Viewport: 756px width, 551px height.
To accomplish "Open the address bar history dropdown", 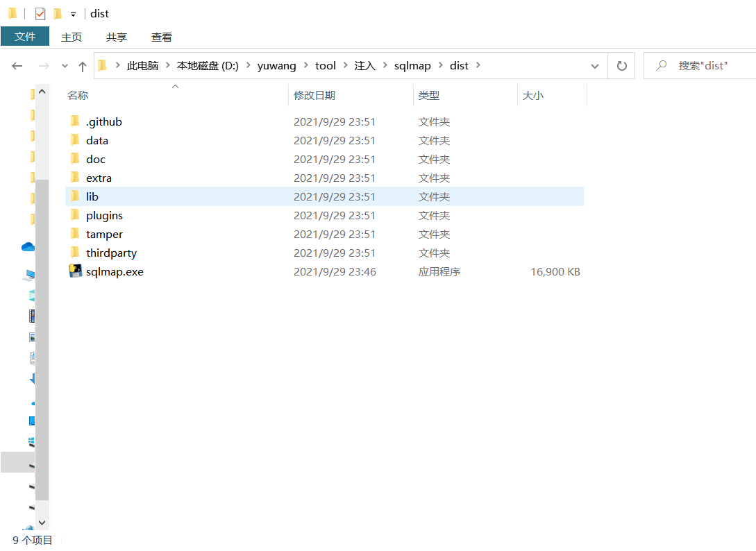I will (x=595, y=66).
